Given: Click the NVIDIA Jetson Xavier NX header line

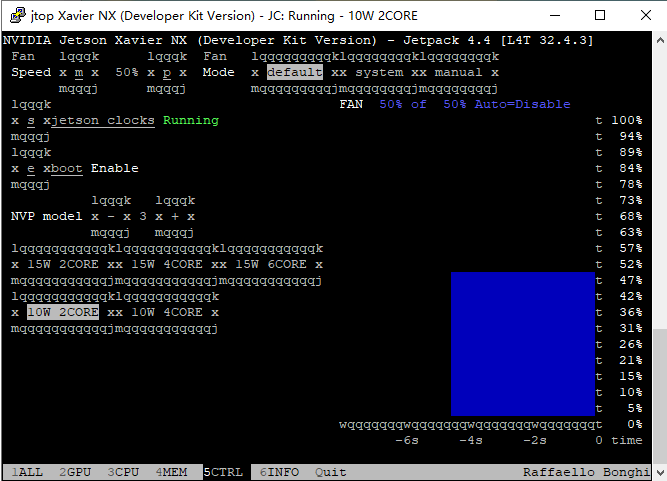Looking at the screenshot, I should 298,40.
